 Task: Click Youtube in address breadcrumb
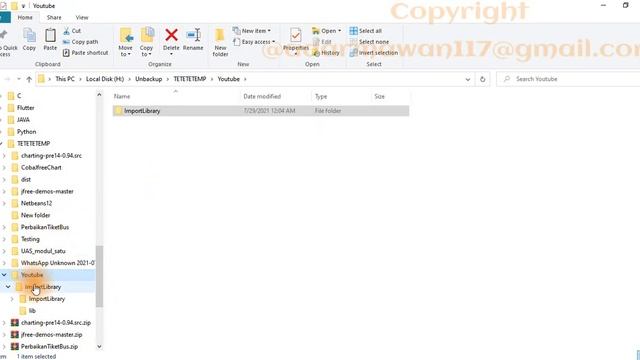(x=229, y=79)
